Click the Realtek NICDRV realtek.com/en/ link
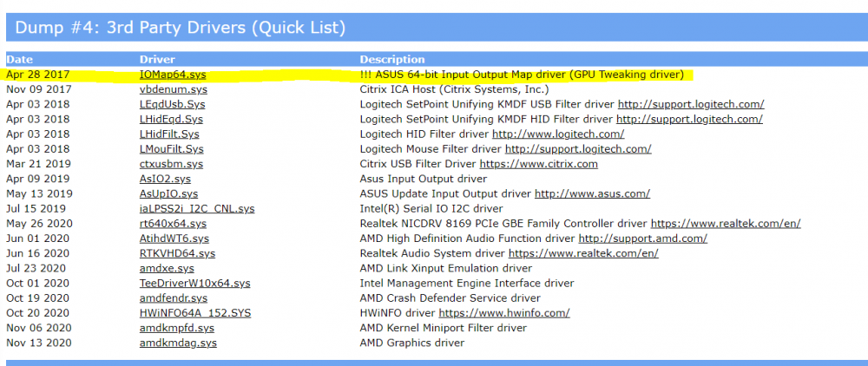This screenshot has height=366, width=868. (x=725, y=224)
